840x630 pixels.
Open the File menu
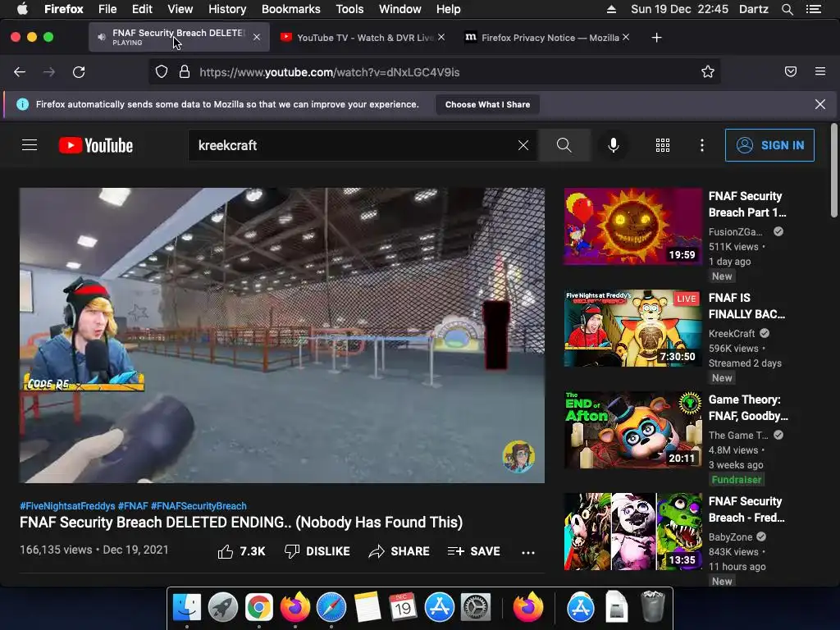(x=107, y=9)
